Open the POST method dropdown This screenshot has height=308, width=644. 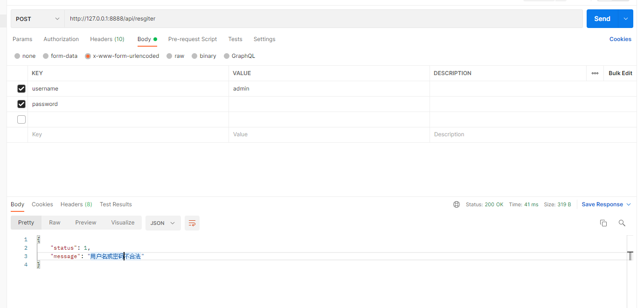(38, 19)
